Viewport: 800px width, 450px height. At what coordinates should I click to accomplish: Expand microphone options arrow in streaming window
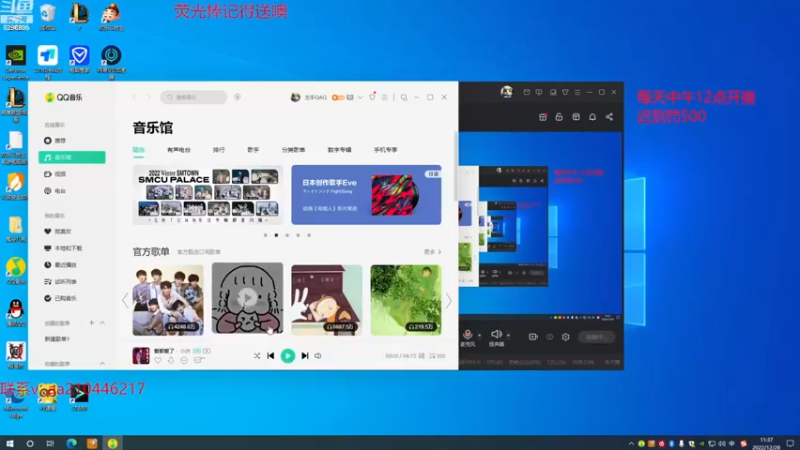coord(479,335)
